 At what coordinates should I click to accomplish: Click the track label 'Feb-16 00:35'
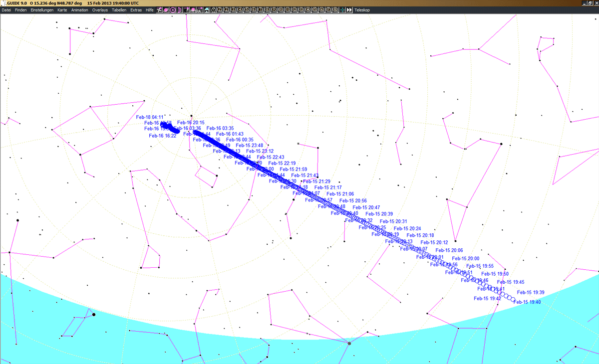tap(240, 140)
